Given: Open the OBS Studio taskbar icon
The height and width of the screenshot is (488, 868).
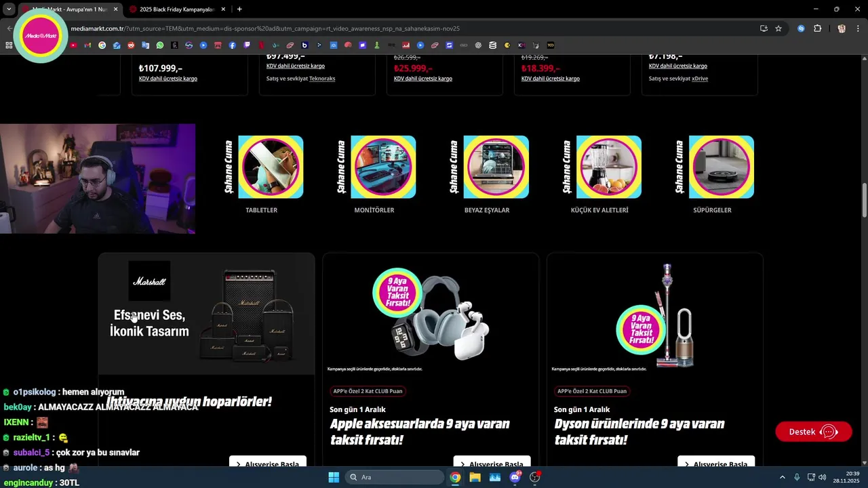Looking at the screenshot, I should point(535,477).
